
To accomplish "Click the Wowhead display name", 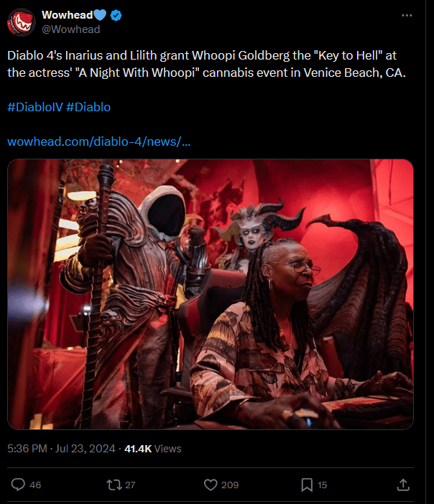I will [x=68, y=15].
